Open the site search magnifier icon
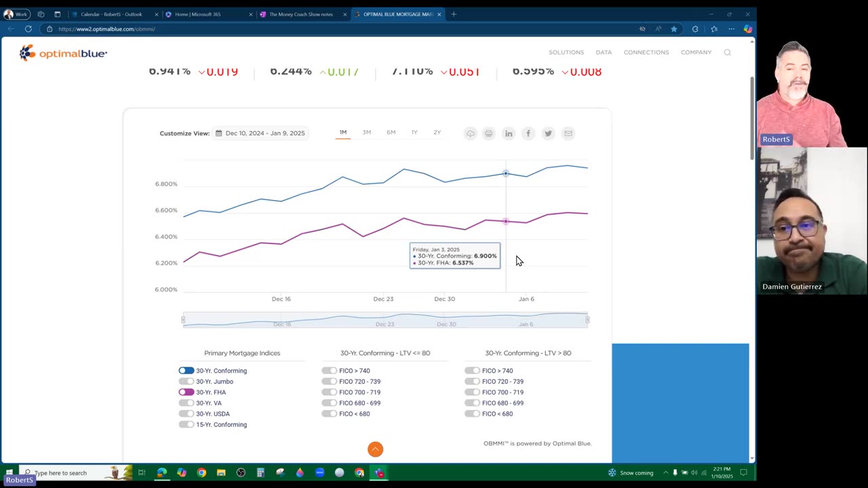The height and width of the screenshot is (488, 868). [x=727, y=52]
